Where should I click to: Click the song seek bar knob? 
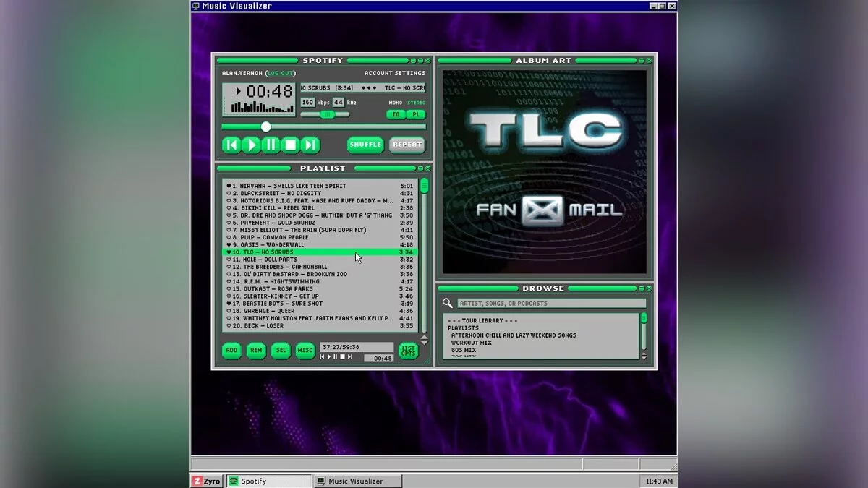click(265, 127)
